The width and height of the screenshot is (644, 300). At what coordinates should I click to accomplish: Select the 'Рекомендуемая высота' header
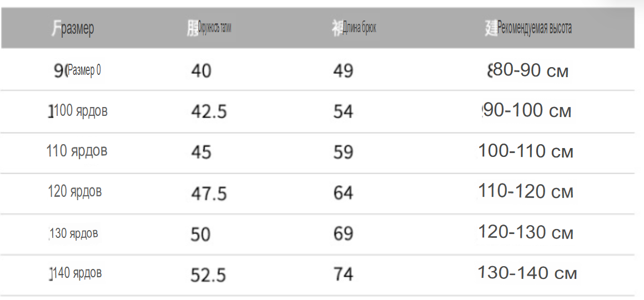click(x=534, y=28)
